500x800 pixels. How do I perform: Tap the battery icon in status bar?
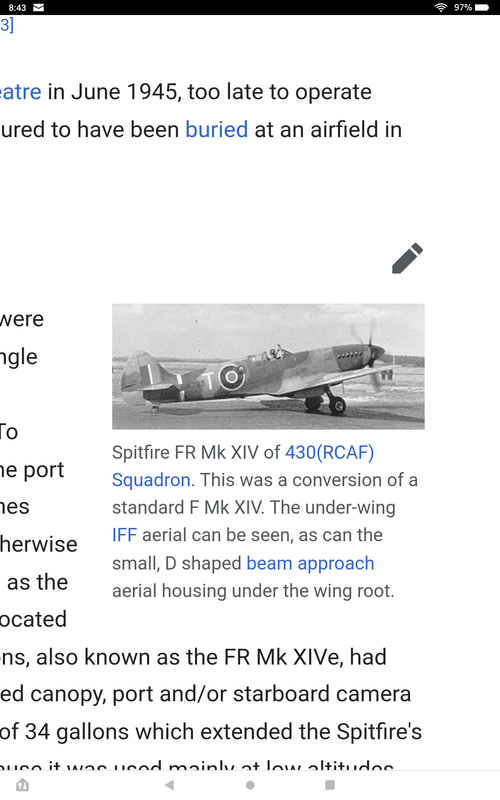click(x=482, y=7)
